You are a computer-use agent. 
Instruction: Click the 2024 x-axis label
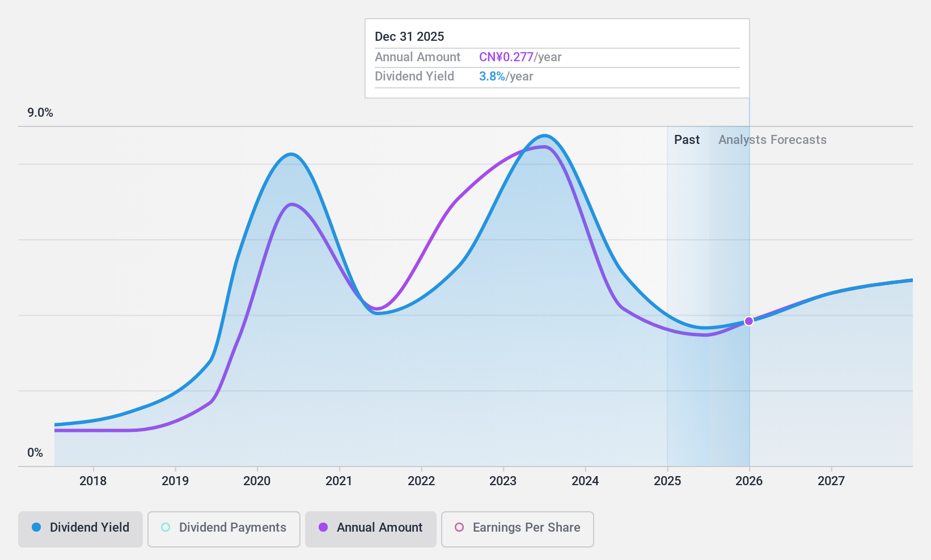pos(585,481)
